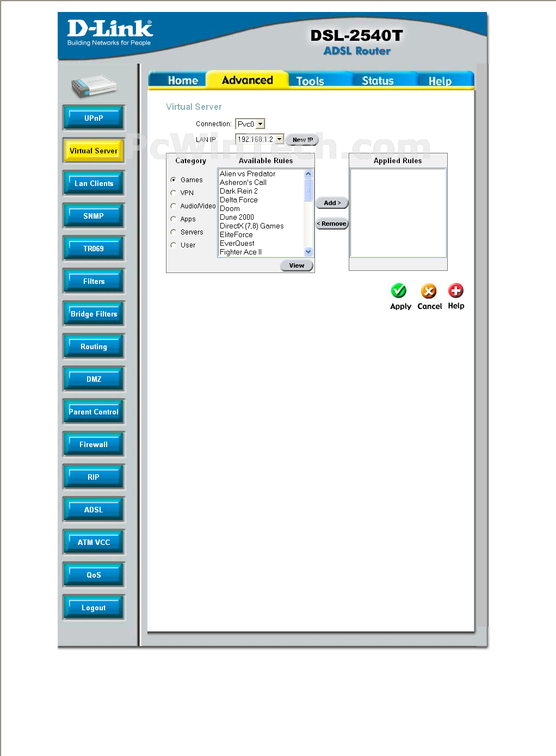The image size is (556, 756).
Task: Click the Available Rules scrollbar thumb
Action: (308, 189)
